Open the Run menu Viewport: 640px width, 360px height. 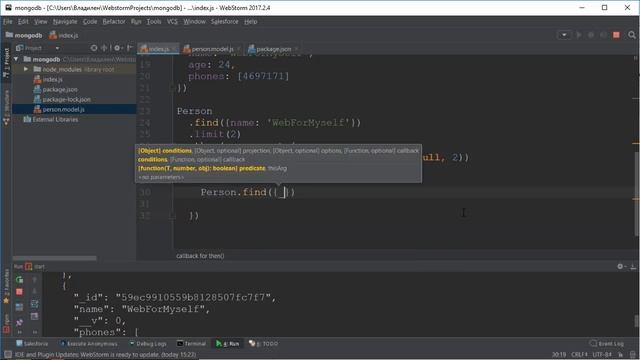click(x=136, y=22)
